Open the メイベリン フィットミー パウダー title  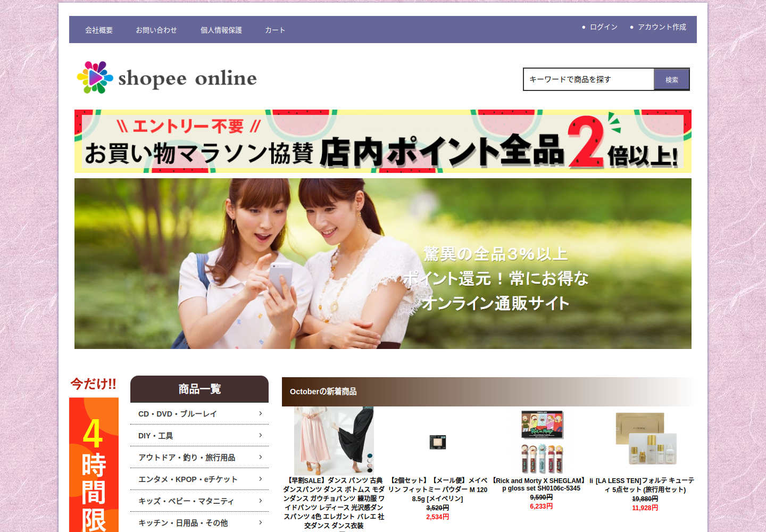click(438, 489)
